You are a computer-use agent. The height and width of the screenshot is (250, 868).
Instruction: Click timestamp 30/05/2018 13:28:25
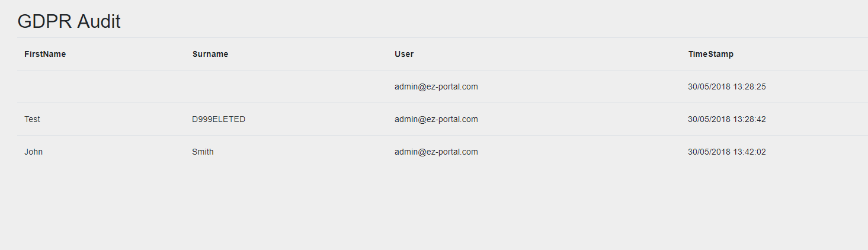tap(726, 86)
